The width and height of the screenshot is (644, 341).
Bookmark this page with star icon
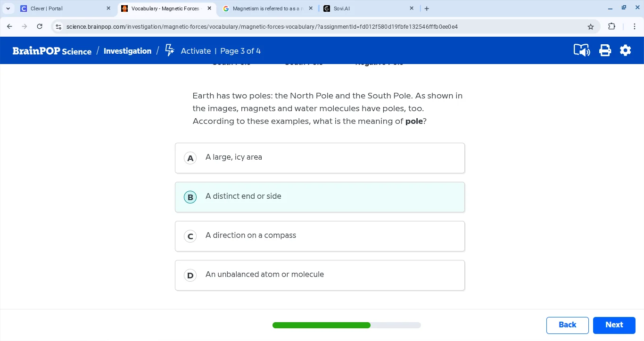pyautogui.click(x=590, y=27)
